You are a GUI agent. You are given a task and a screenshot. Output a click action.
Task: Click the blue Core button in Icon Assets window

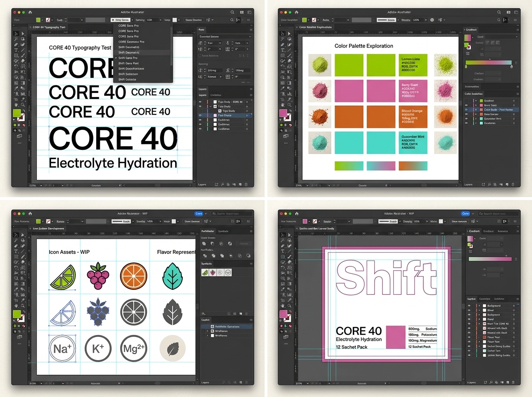[199, 214]
